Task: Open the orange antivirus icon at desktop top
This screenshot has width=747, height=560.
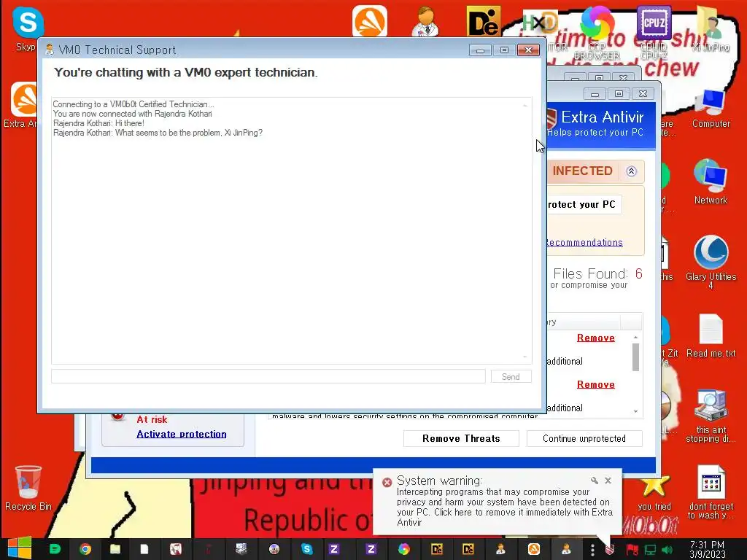Action: click(370, 21)
